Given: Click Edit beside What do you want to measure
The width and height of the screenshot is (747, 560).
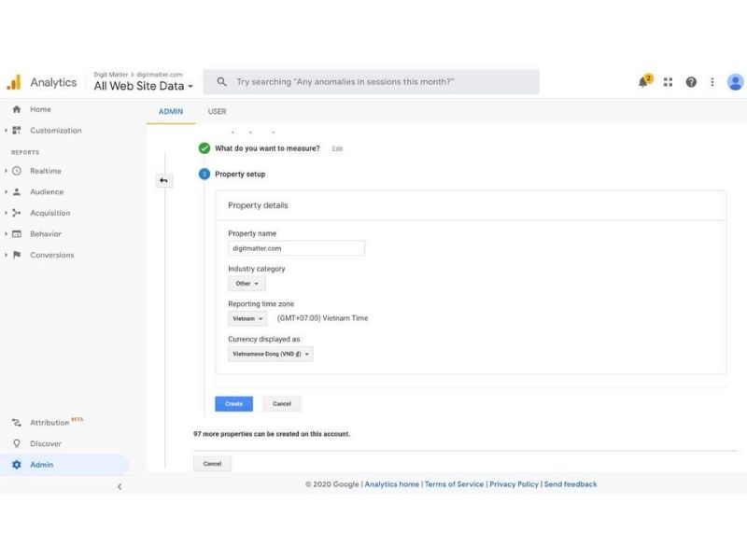Looking at the screenshot, I should [x=337, y=148].
